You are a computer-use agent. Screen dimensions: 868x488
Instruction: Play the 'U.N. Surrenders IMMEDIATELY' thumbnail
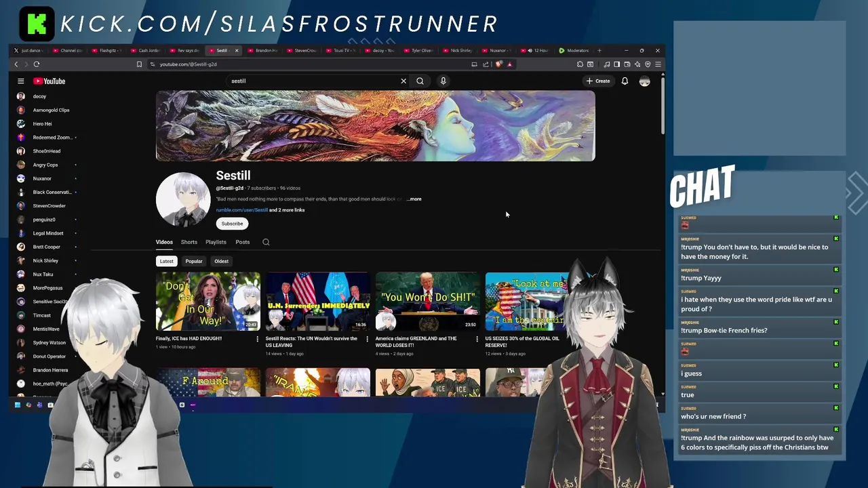[318, 302]
